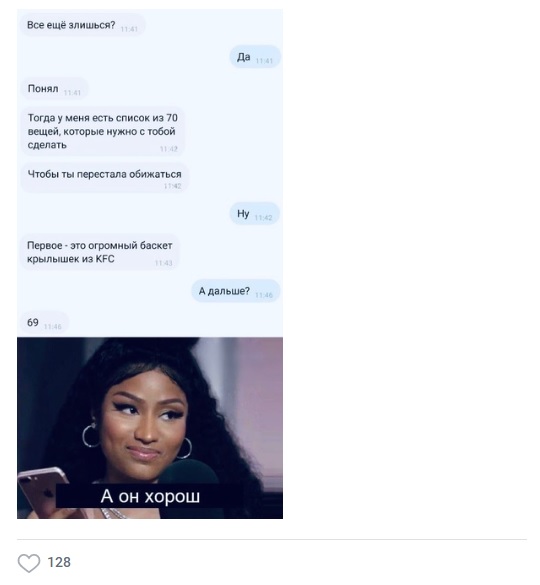Image resolution: width=540 pixels, height=585 pixels.
Task: Click the pink iPhone in the meme
Action: coord(44,492)
